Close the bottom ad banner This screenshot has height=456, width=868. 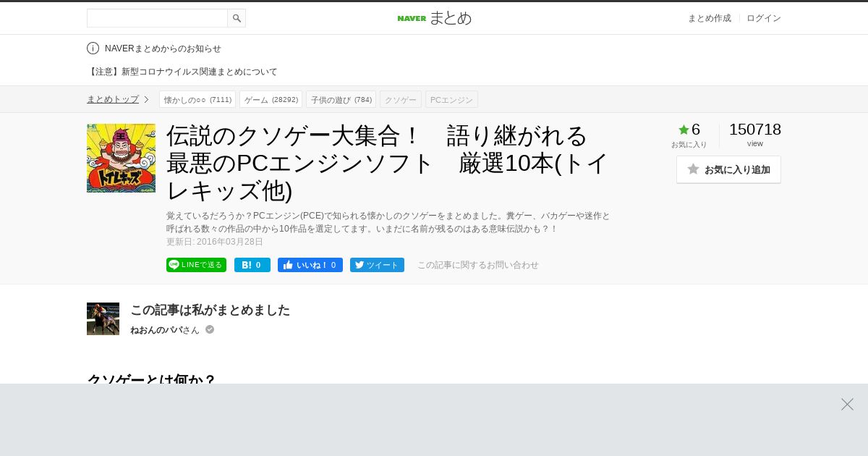[847, 404]
